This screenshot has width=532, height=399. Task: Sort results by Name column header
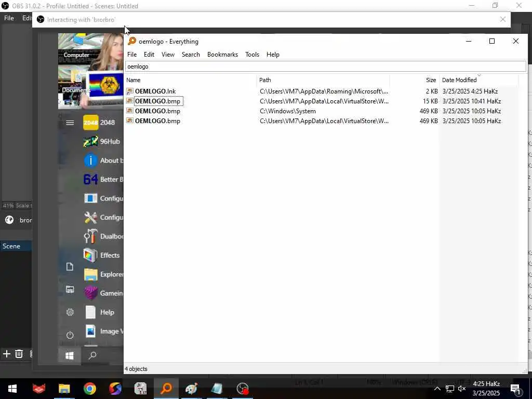click(x=190, y=80)
